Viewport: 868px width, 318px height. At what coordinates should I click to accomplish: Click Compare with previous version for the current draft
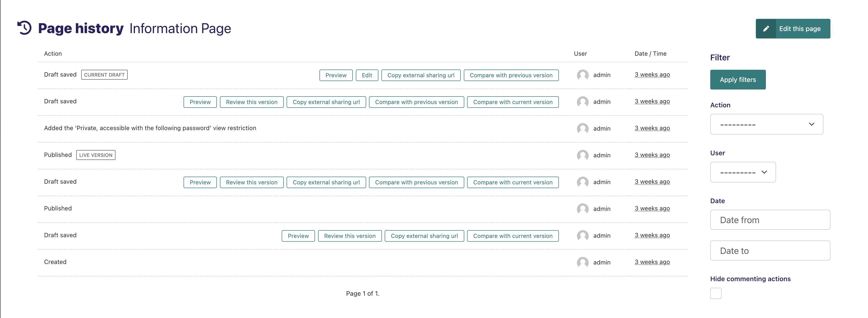[x=511, y=75]
